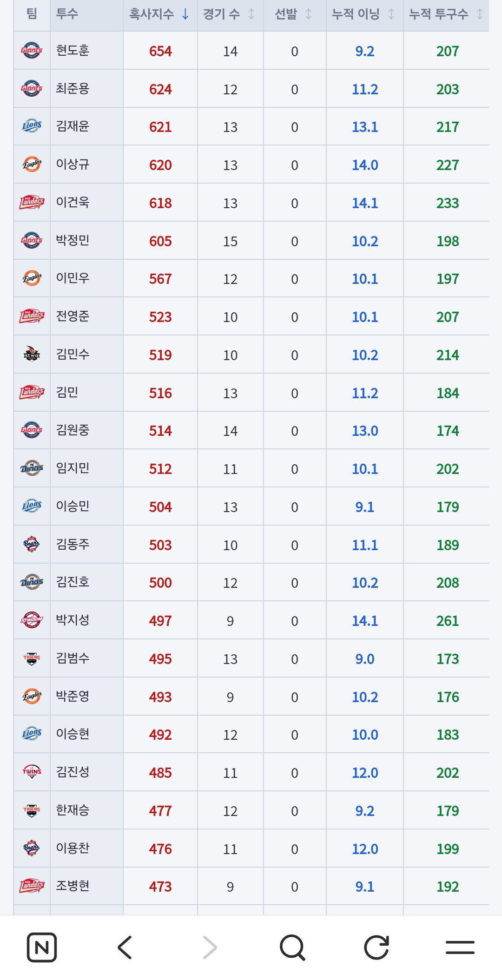Open the hamburger menu icon
The height and width of the screenshot is (980, 502).
point(460,947)
